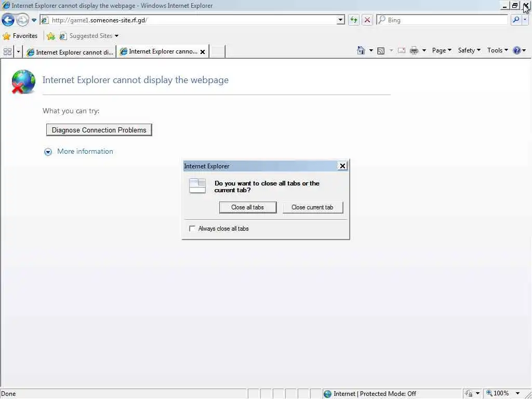Image resolution: width=532 pixels, height=399 pixels.
Task: Tick the Always close all tabs checkbox
Action: point(192,229)
